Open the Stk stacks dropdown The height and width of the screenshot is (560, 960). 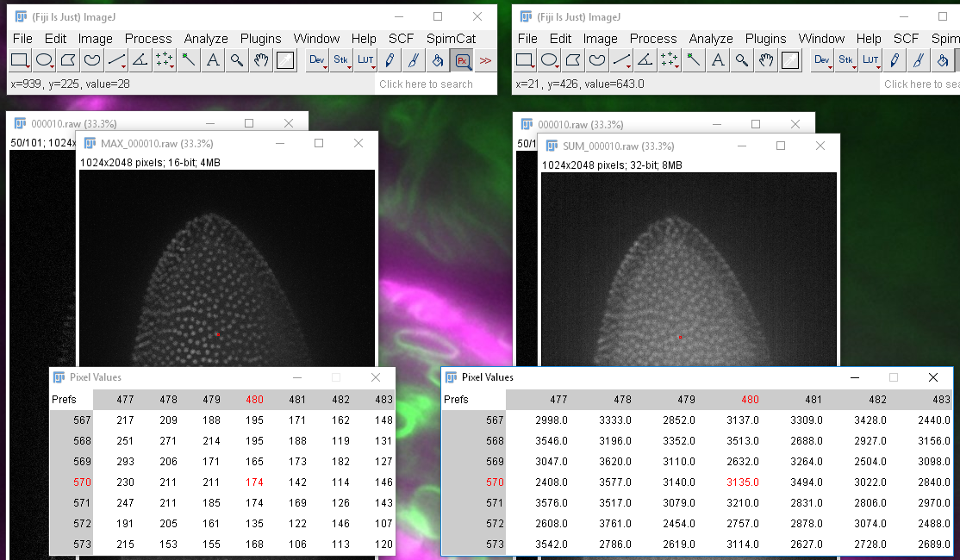tap(340, 60)
